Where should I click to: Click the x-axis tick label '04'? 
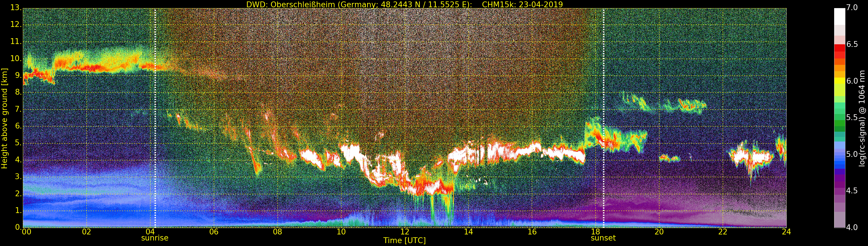[150, 232]
